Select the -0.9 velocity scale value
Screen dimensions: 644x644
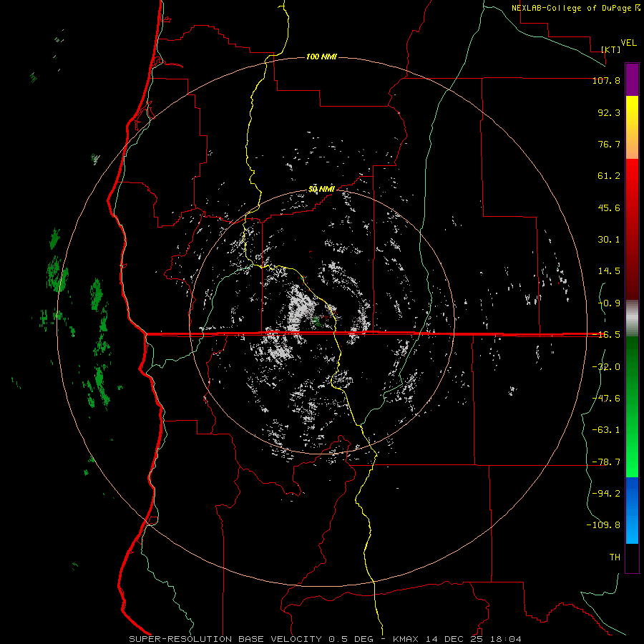coord(609,303)
